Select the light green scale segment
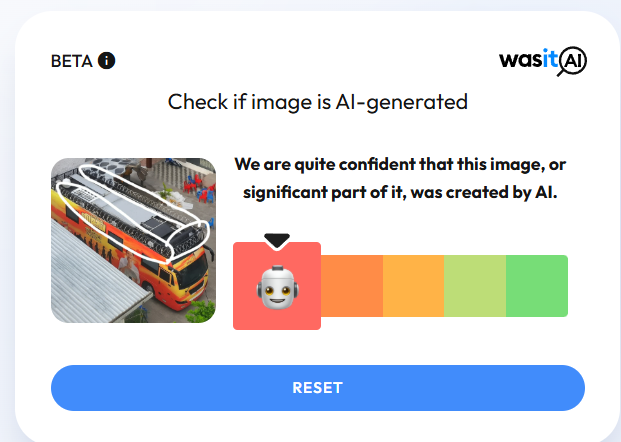This screenshot has height=442, width=621. (x=475, y=286)
